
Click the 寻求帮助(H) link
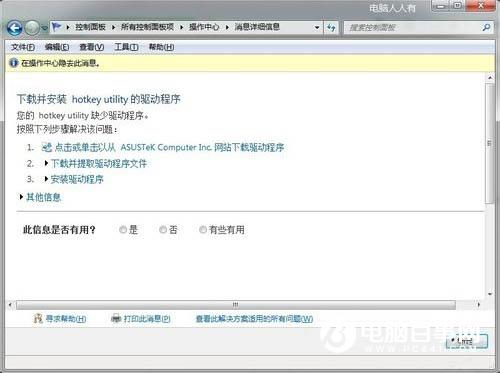tap(66, 319)
